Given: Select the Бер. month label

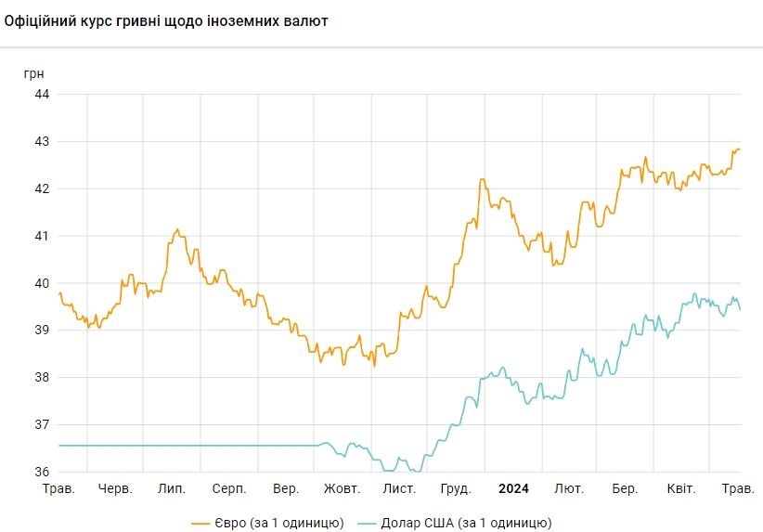Looking at the screenshot, I should pos(625,488).
